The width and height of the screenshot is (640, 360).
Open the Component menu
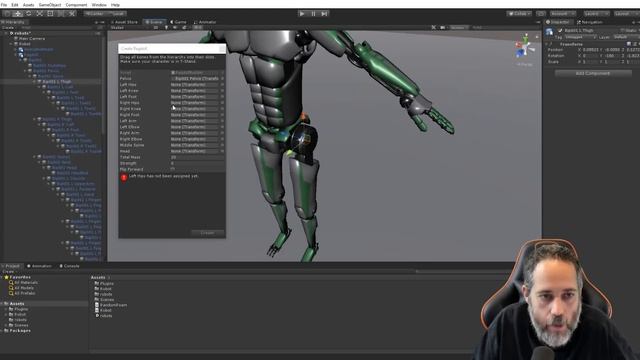click(x=76, y=5)
